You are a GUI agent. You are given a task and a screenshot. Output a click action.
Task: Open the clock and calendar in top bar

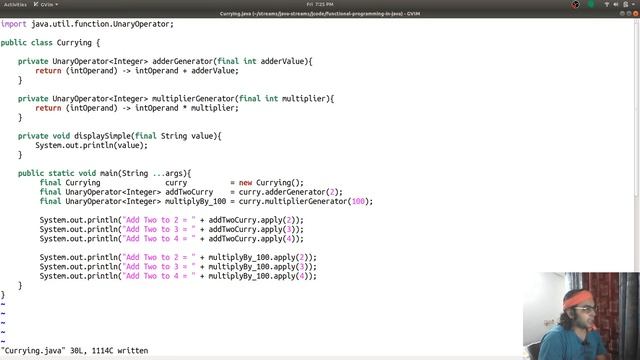[320, 4]
